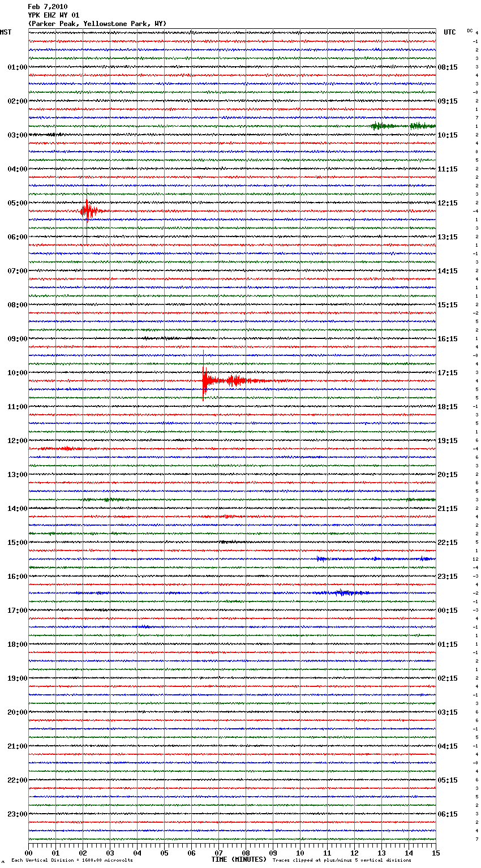Click the '21:00' MST time label

18,746
